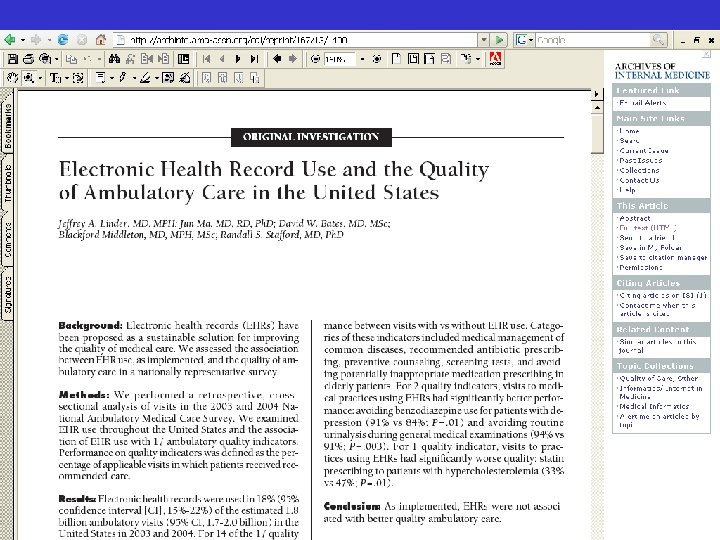Open the zoom percentage dropdown arrow
Screen dimensions: 720x540
coord(362,59)
